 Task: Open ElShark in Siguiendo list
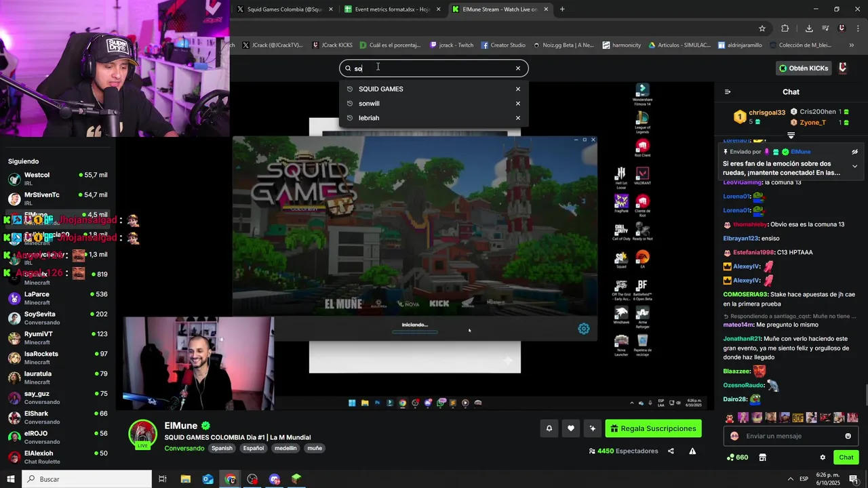pyautogui.click(x=58, y=418)
